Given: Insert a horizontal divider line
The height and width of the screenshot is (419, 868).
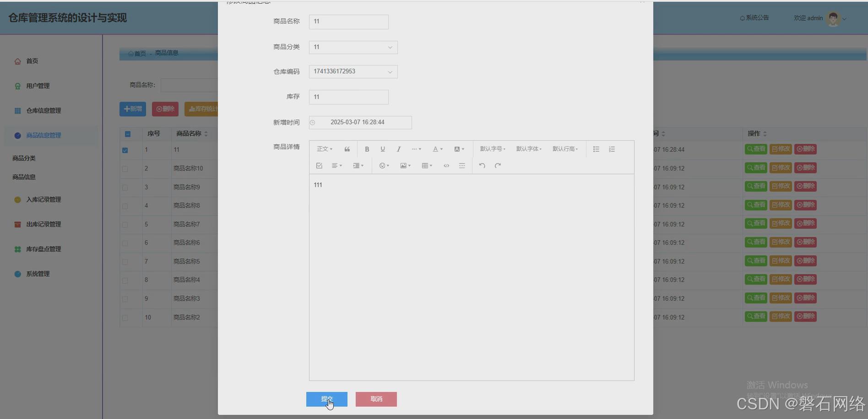Looking at the screenshot, I should tap(462, 166).
